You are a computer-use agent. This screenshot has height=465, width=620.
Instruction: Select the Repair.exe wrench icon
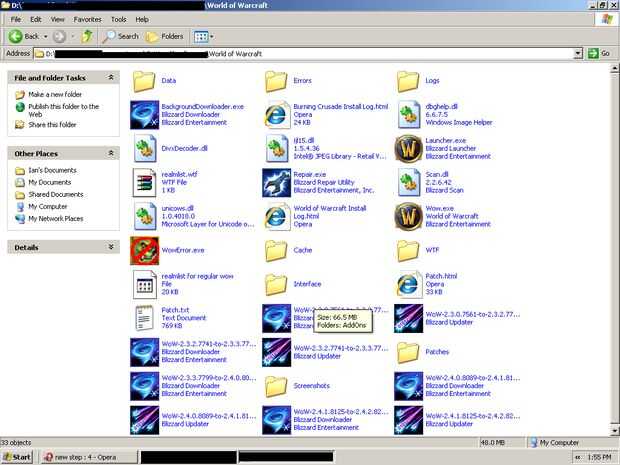coord(276,182)
